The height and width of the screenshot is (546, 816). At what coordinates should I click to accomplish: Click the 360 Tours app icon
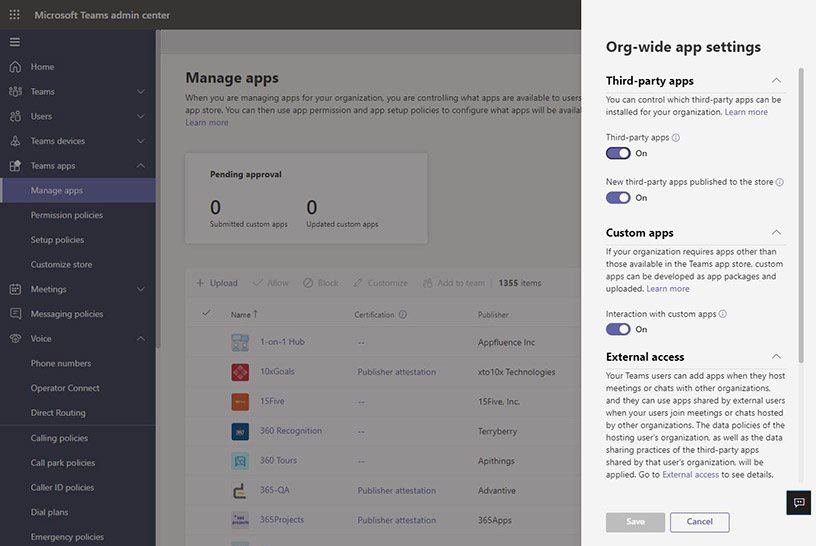240,461
